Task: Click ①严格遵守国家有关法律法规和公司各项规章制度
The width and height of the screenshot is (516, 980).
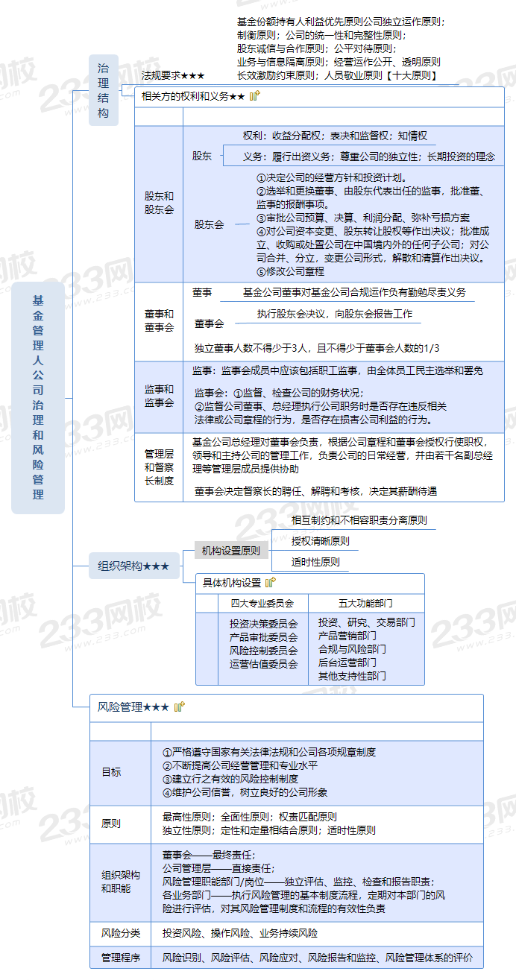Action: pyautogui.click(x=269, y=752)
